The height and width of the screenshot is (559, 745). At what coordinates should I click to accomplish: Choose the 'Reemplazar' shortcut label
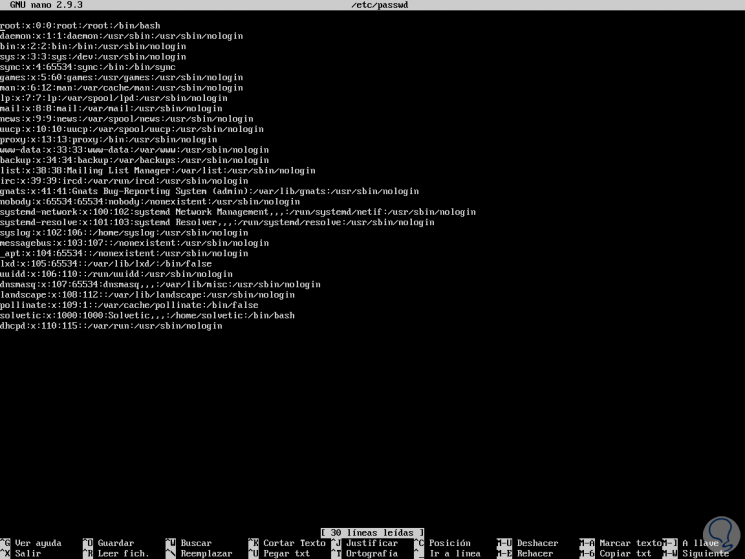(206, 553)
